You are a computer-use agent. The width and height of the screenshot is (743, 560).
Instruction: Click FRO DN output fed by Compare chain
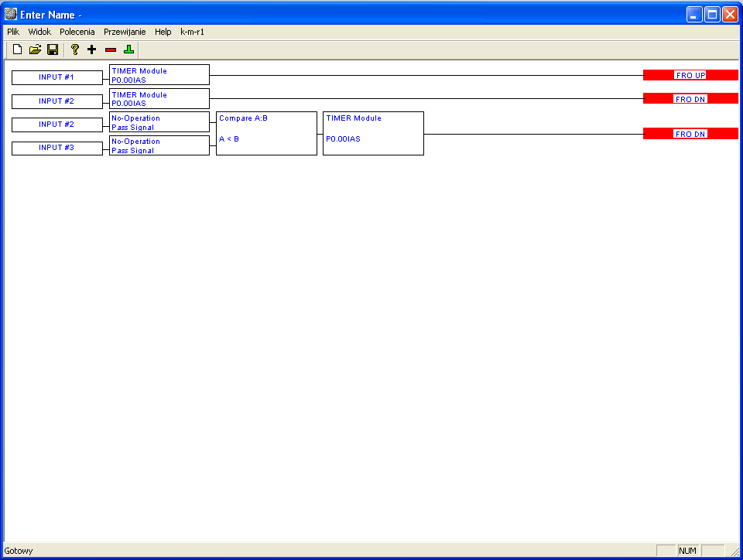[690, 134]
